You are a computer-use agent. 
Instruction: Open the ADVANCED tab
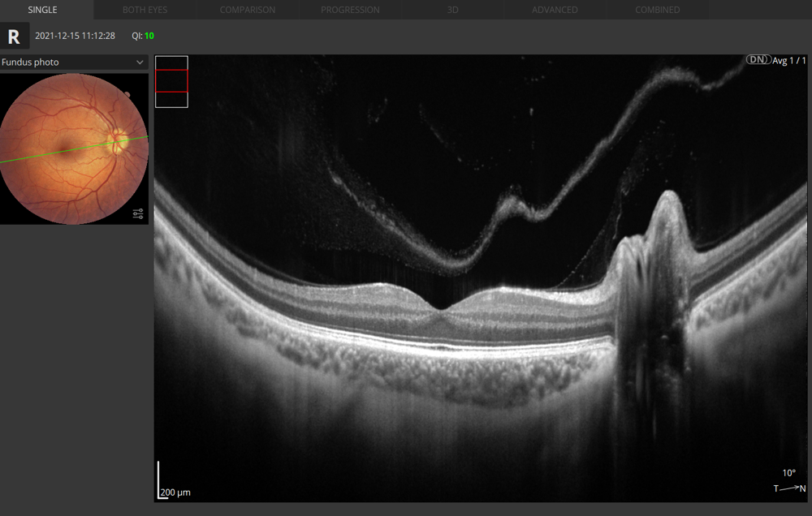pos(555,10)
